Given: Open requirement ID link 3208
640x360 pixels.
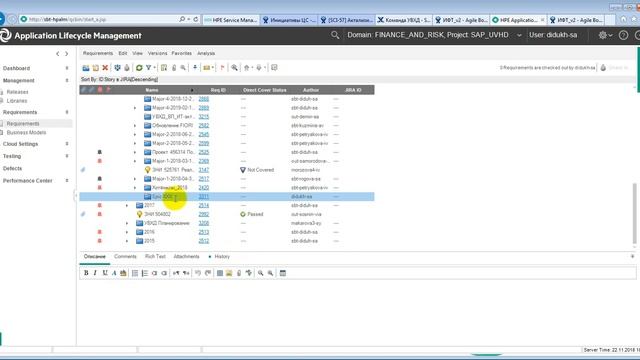Looking at the screenshot, I should 204,223.
